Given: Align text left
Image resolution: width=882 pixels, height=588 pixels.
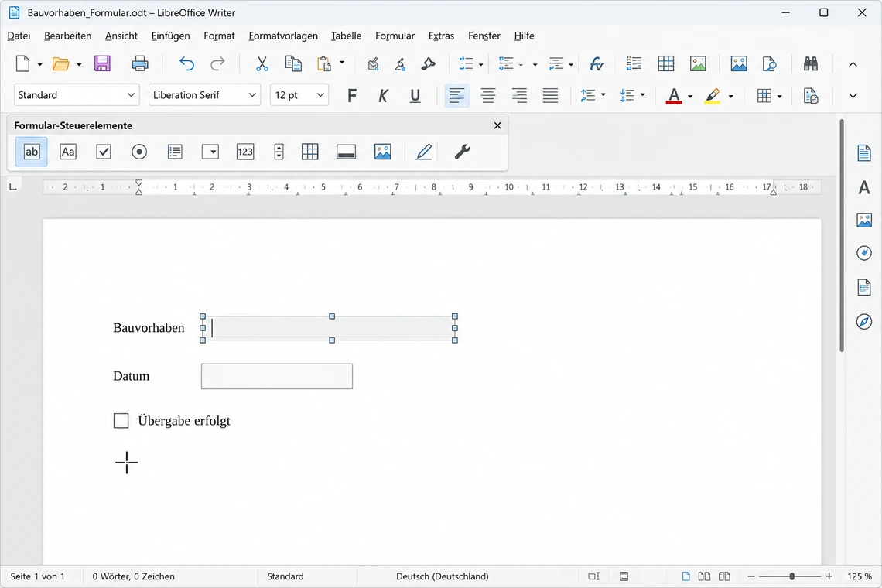Looking at the screenshot, I should click(x=456, y=96).
